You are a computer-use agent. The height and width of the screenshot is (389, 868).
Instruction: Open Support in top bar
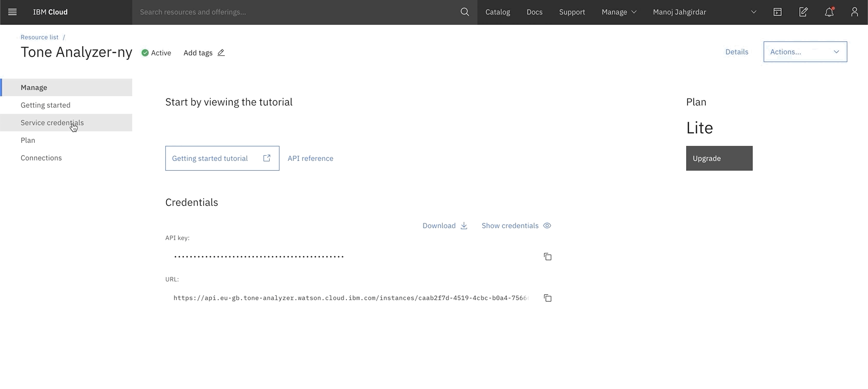pyautogui.click(x=572, y=12)
